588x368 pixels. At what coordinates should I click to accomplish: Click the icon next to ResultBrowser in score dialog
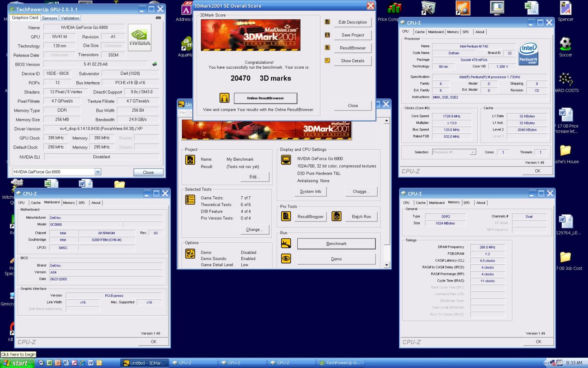[327, 48]
